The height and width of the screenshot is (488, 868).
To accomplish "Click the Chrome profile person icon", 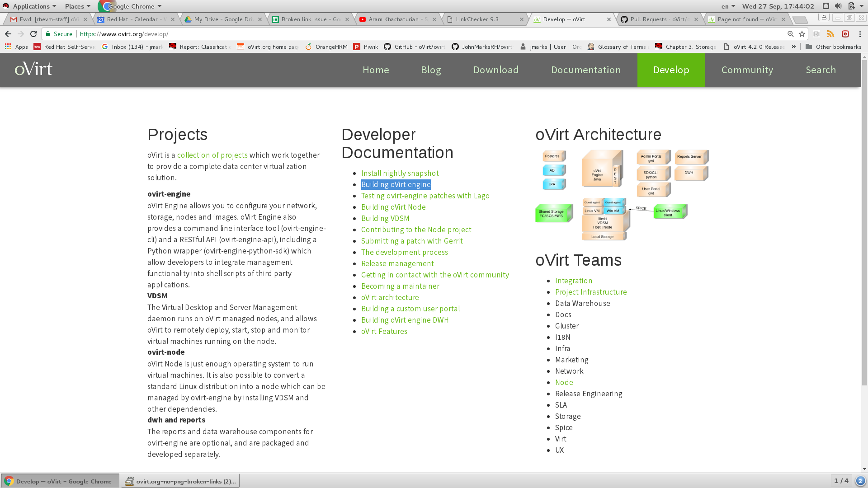I will pyautogui.click(x=824, y=18).
